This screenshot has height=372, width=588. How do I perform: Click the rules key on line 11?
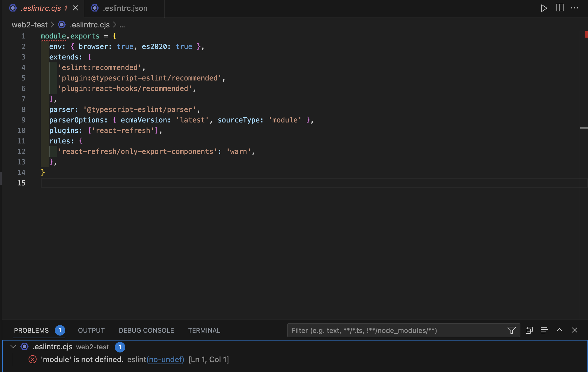pos(60,141)
